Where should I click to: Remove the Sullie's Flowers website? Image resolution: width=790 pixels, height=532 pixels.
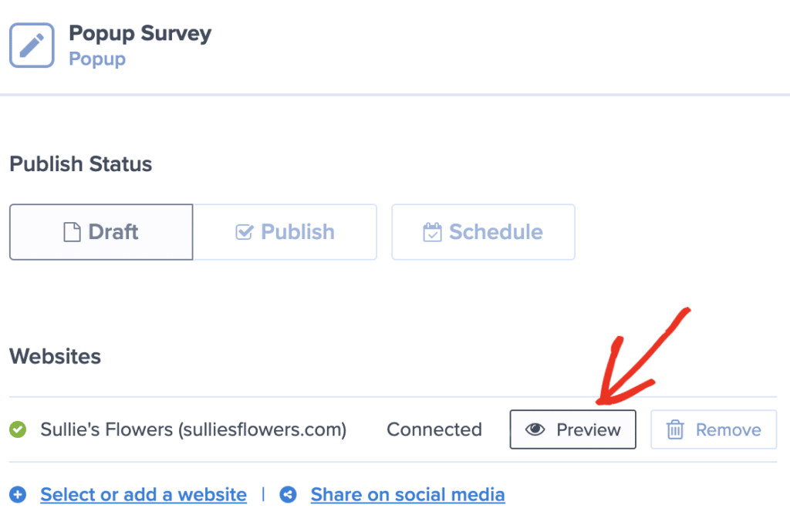coord(713,429)
